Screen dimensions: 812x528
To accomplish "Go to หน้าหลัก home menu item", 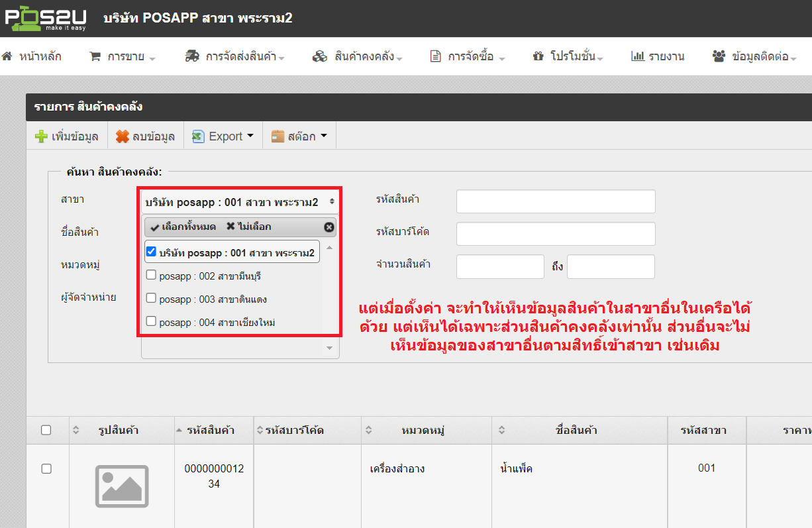I will [x=32, y=57].
